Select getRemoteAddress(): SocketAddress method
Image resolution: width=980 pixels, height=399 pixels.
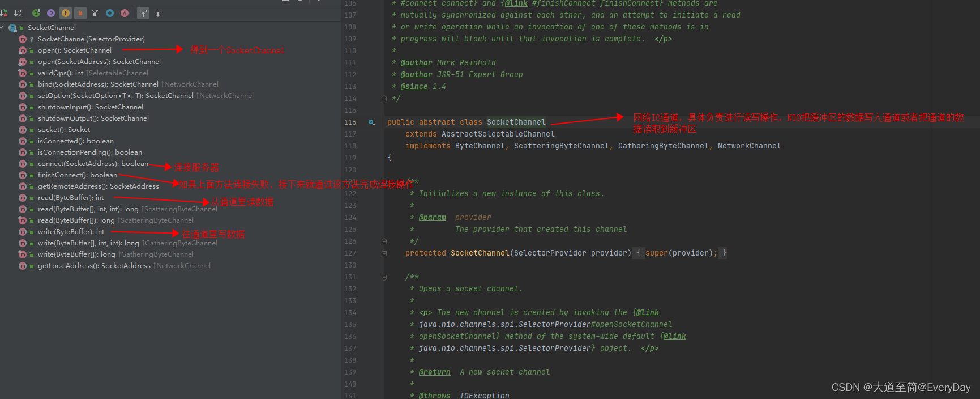tap(99, 186)
